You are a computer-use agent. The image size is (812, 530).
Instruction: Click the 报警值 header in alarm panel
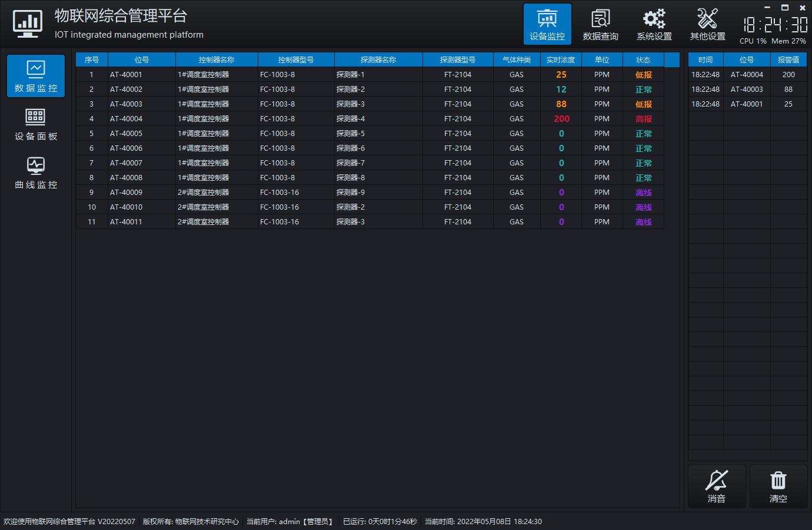[x=788, y=60]
